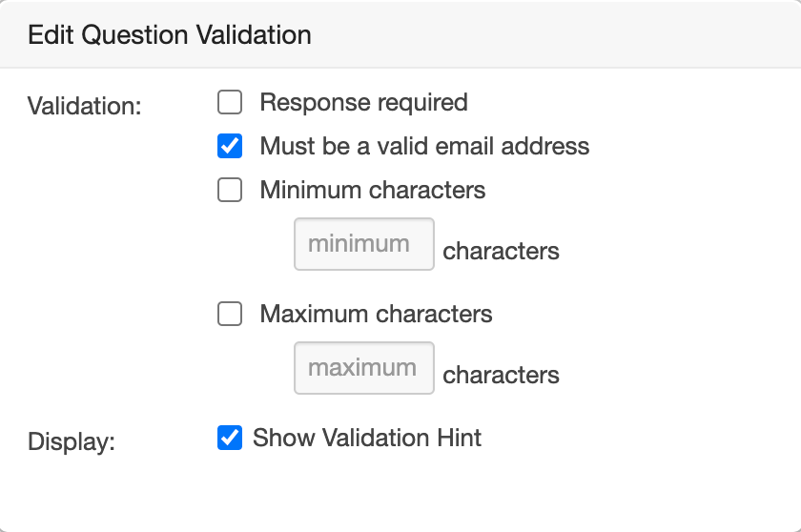Enable the Response required checkbox
Screen dimensions: 801x532
click(230, 102)
